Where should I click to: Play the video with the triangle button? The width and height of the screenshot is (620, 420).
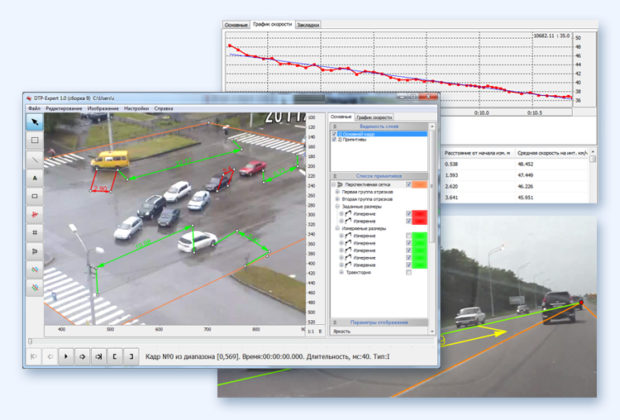tap(66, 357)
